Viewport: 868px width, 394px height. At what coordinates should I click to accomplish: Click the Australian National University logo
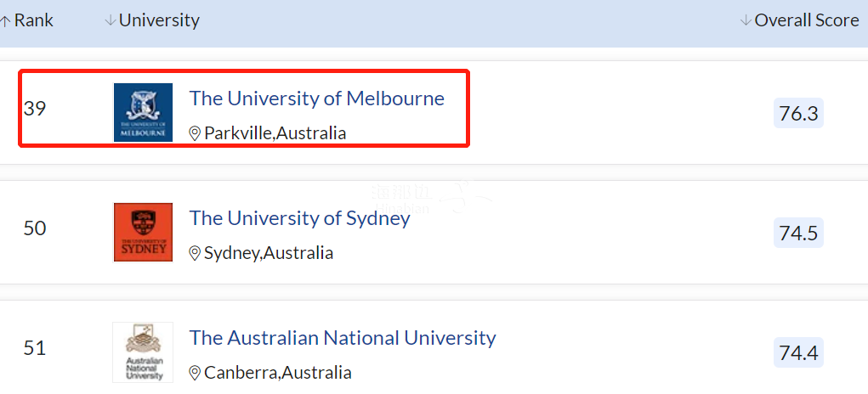143,352
